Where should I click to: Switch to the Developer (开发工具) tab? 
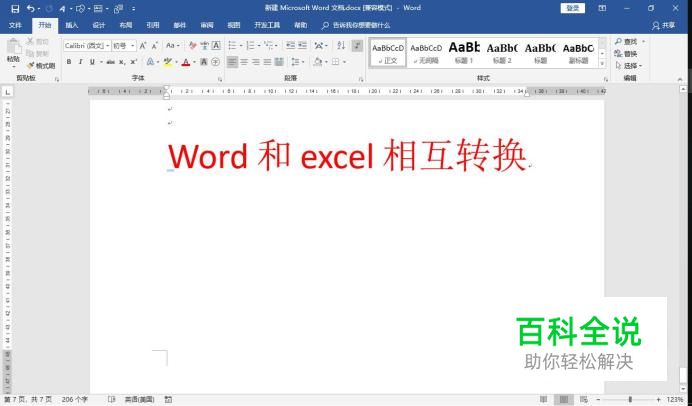pyautogui.click(x=267, y=26)
